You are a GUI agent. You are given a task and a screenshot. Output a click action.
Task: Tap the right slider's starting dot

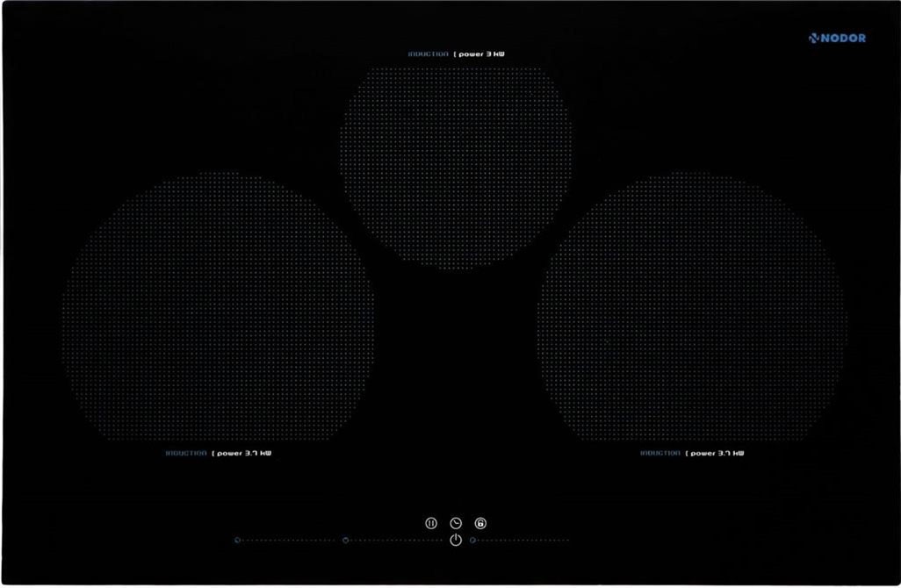tap(473, 541)
